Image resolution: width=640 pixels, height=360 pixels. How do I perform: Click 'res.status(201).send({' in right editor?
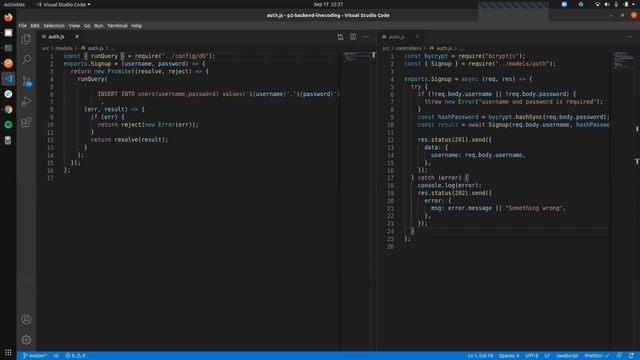(x=455, y=140)
